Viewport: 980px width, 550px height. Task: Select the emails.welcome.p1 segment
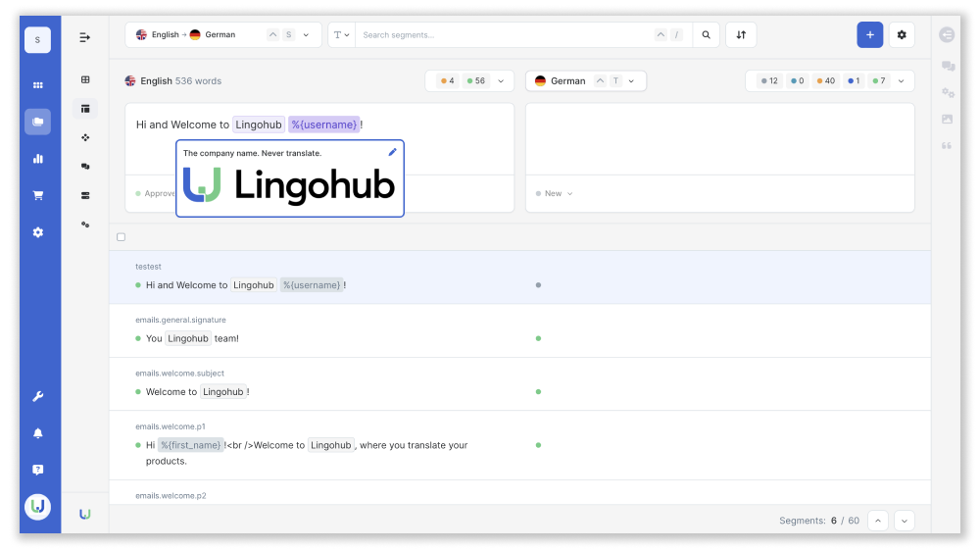pos(519,445)
